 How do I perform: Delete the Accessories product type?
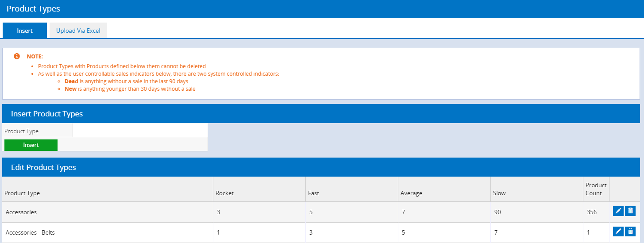click(630, 211)
